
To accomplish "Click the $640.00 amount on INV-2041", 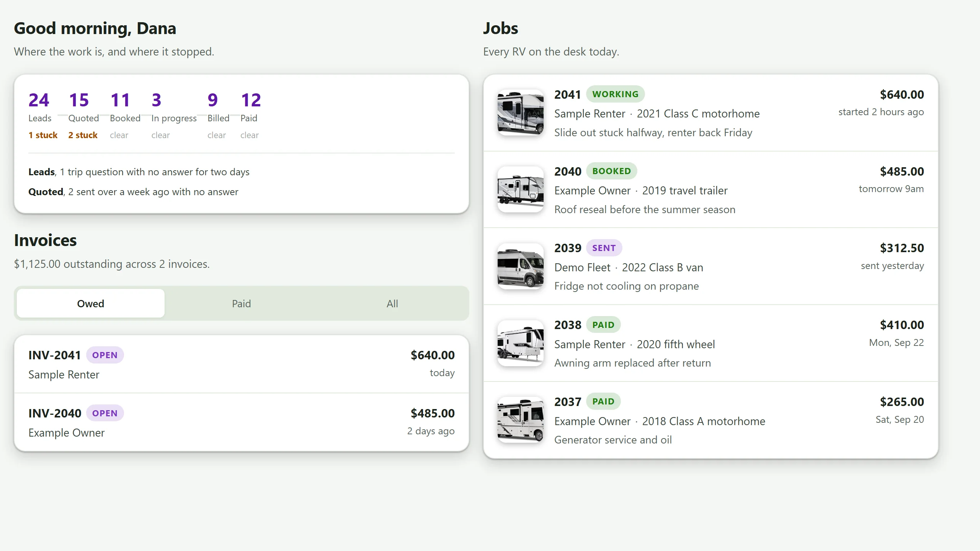I will pos(433,355).
